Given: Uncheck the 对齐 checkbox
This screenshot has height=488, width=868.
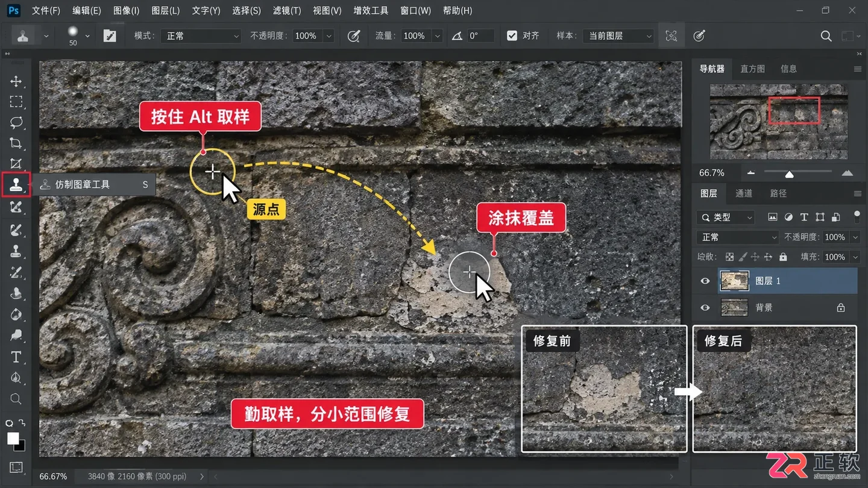Looking at the screenshot, I should pyautogui.click(x=512, y=36).
